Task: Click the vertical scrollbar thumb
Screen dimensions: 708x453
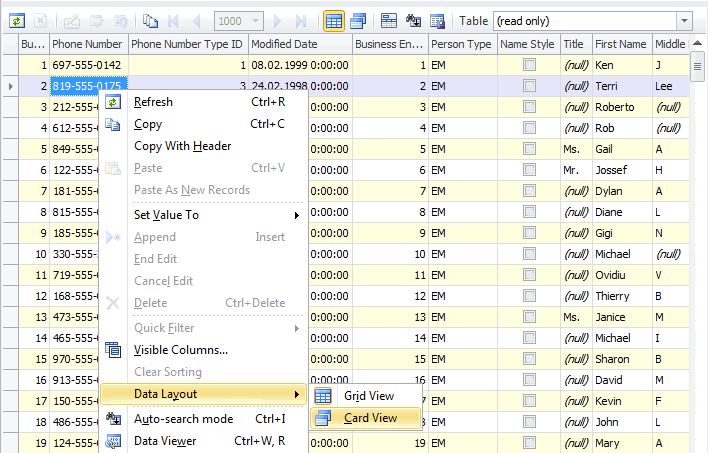Action: point(697,66)
